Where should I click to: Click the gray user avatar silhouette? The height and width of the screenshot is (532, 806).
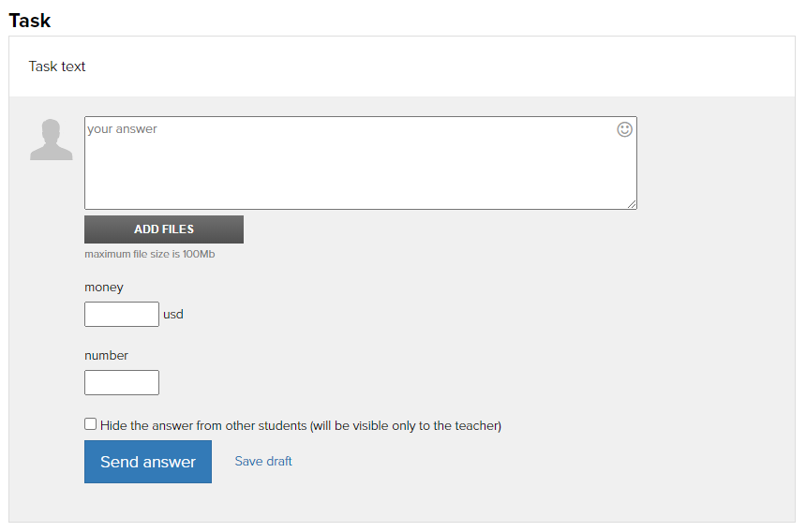(x=52, y=140)
